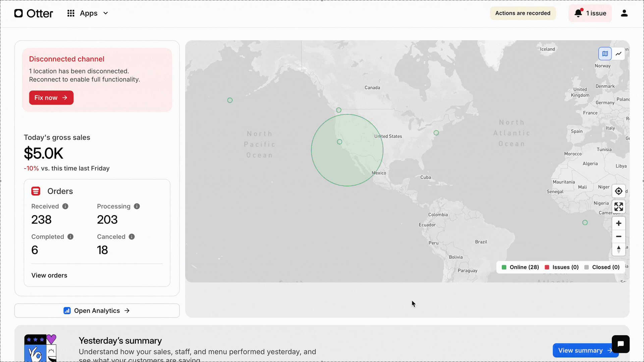Click the Fix now button
Image resolution: width=644 pixels, height=362 pixels.
(x=51, y=98)
